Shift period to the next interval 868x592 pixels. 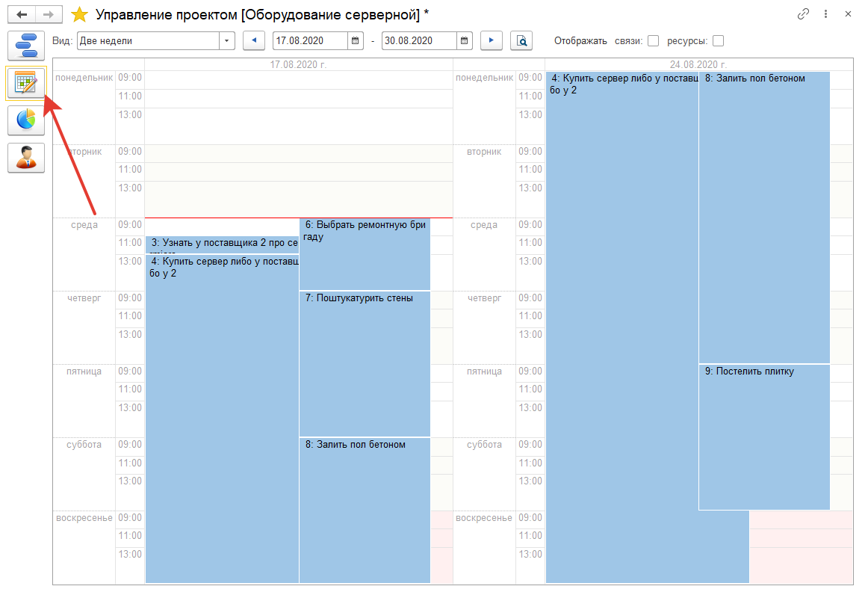(491, 41)
